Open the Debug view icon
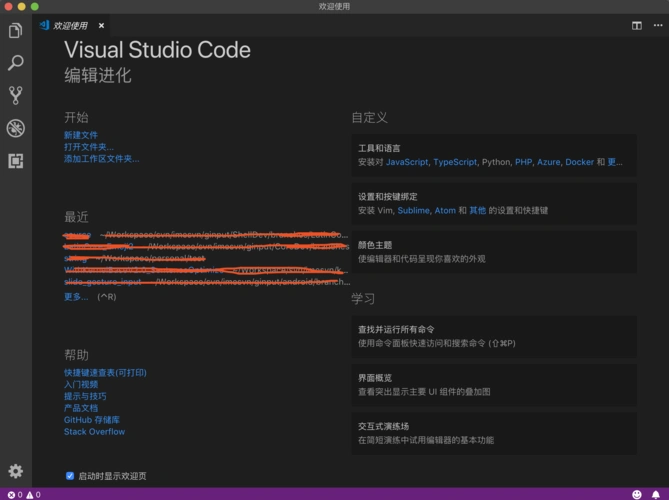669x500 pixels. [15, 128]
